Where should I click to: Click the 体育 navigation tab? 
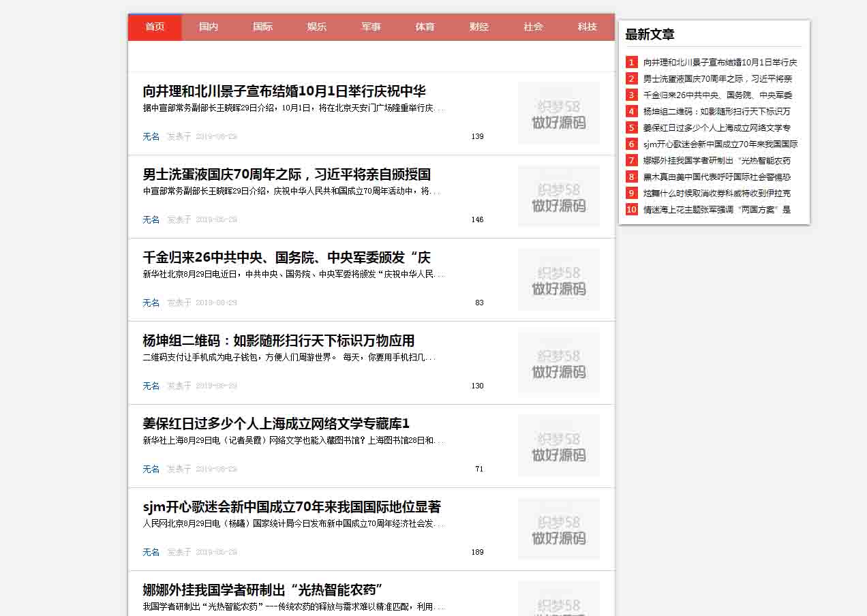coord(425,27)
